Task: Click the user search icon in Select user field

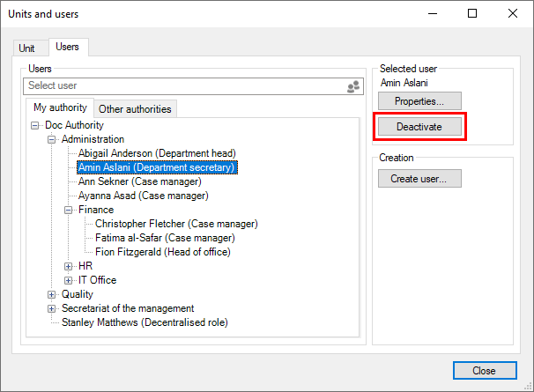Action: point(352,86)
